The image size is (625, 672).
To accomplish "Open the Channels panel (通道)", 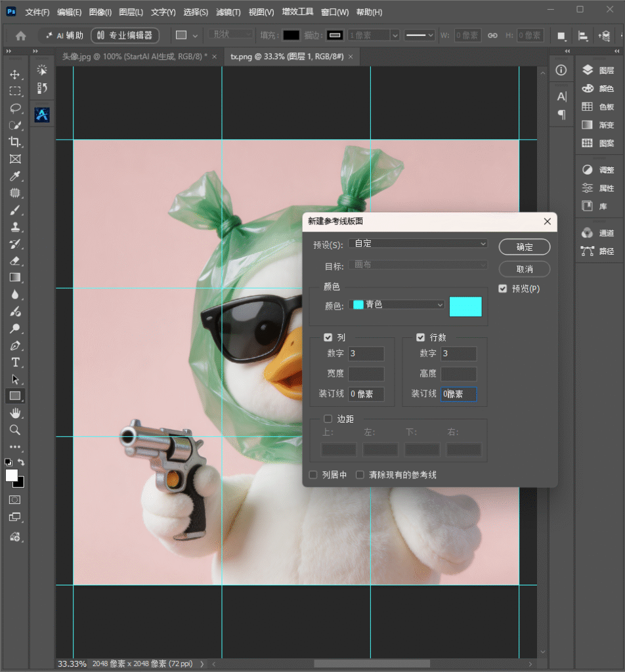I will coord(599,233).
